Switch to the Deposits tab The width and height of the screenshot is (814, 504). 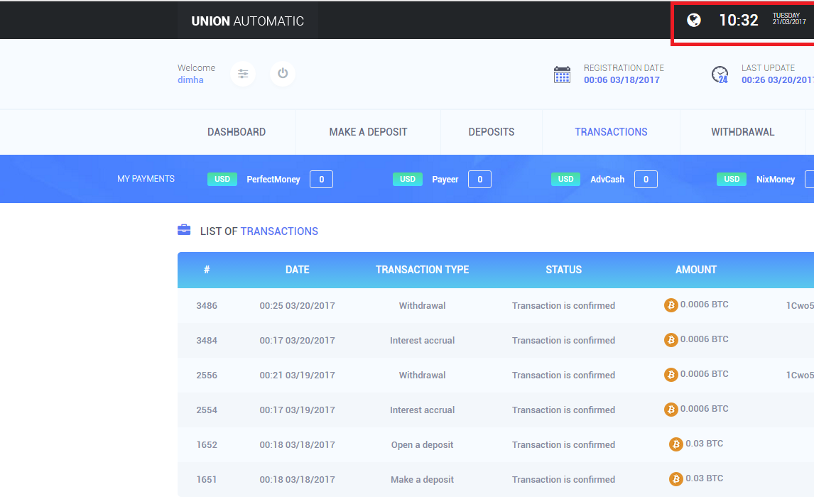pos(491,132)
